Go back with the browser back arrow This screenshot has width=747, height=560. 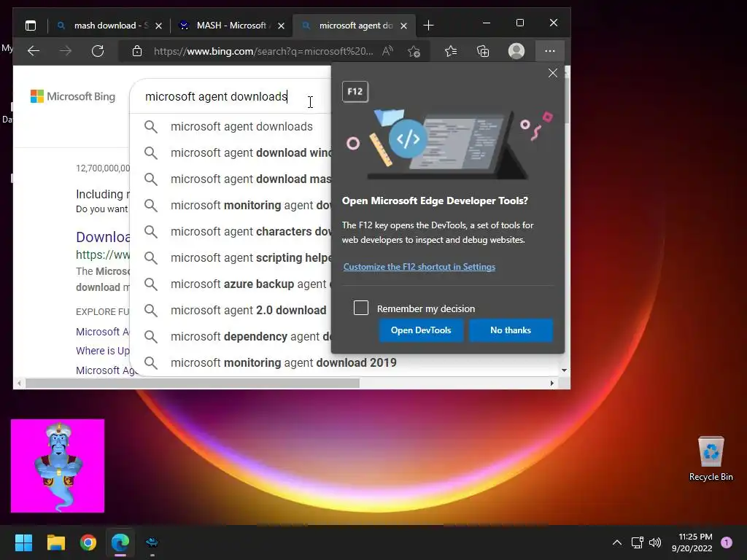click(34, 51)
